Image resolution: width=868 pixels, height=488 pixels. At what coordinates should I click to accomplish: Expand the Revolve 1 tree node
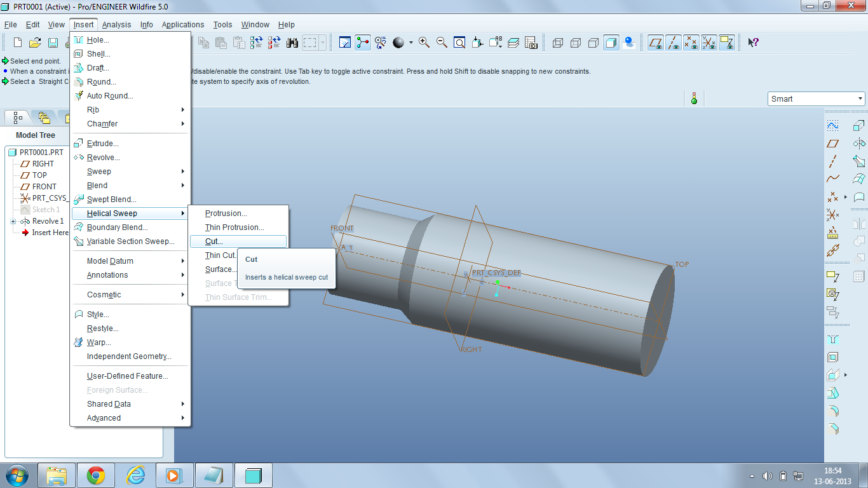[x=13, y=221]
